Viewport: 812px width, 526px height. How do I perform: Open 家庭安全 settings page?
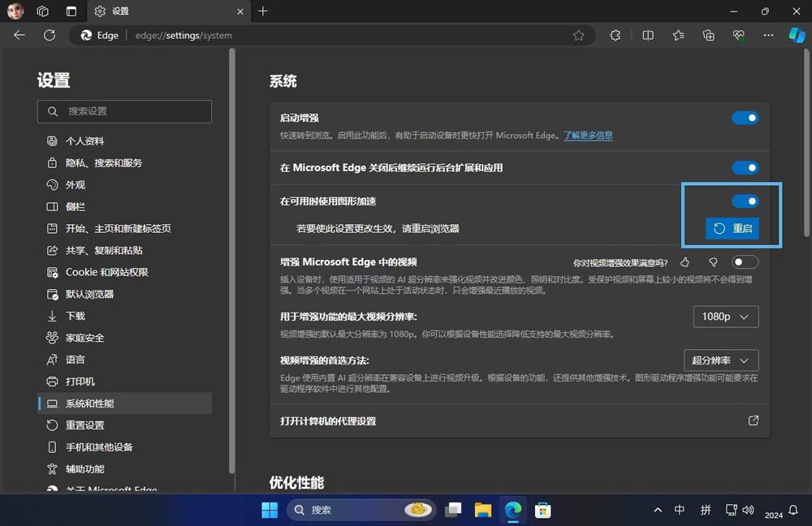(x=124, y=338)
